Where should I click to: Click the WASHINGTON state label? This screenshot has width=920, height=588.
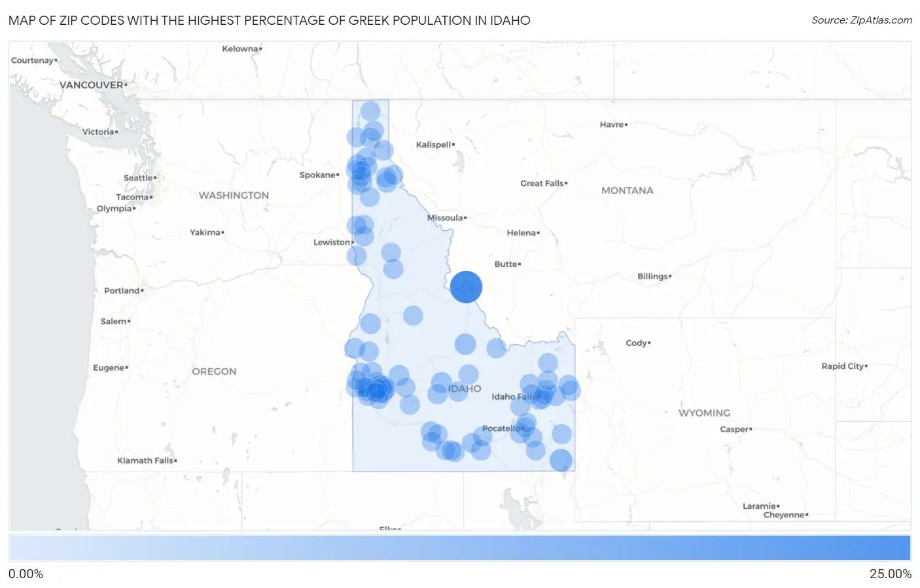click(234, 195)
